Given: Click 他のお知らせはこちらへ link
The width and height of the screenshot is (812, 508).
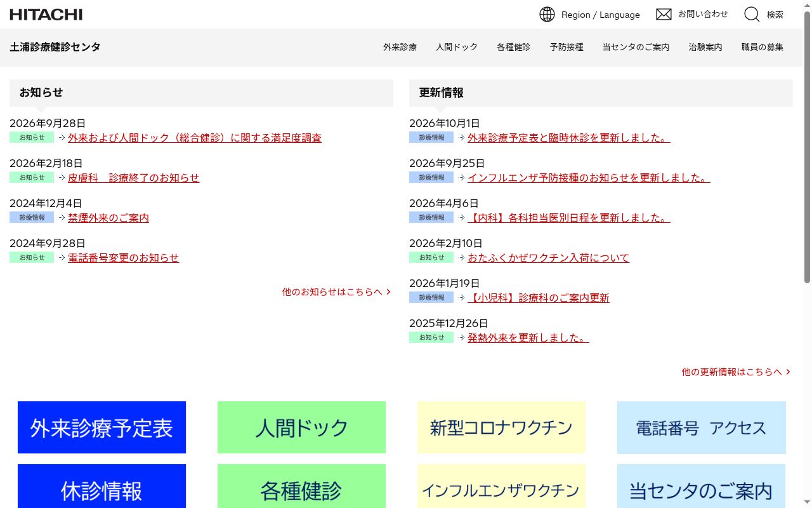Looking at the screenshot, I should [x=337, y=292].
